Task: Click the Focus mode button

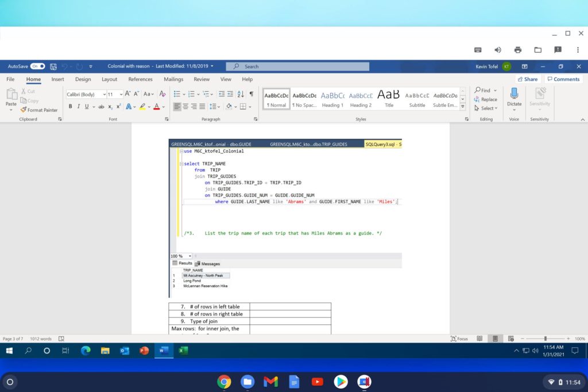Action: coord(459,339)
